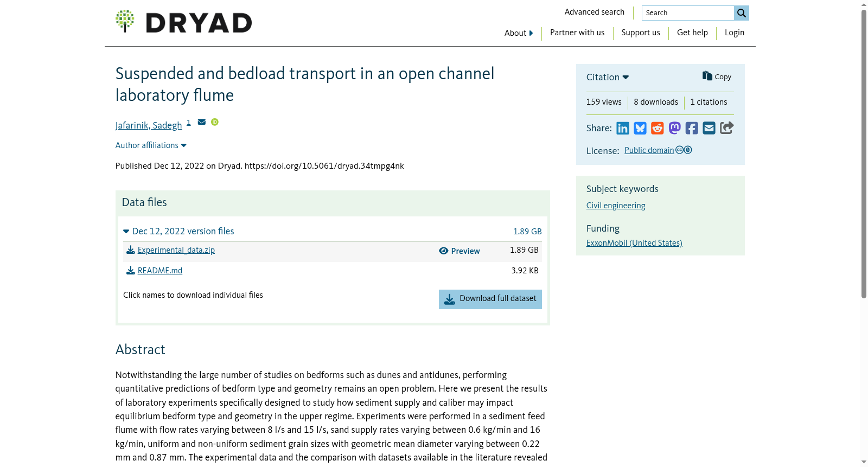This screenshot has height=467, width=868.
Task: Focus the Search input field
Action: (688, 13)
